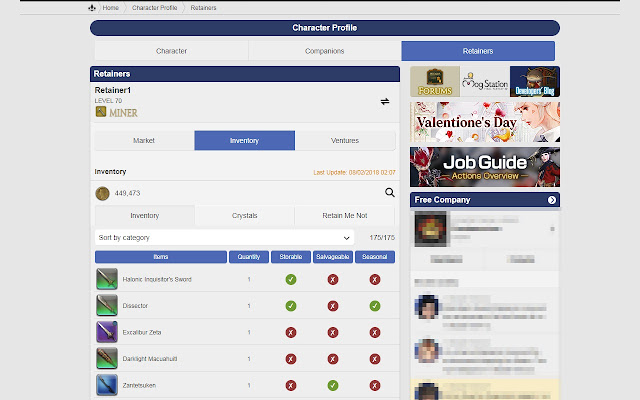Image resolution: width=640 pixels, height=400 pixels.
Task: Click the Retainer1 name heading
Action: (x=113, y=90)
